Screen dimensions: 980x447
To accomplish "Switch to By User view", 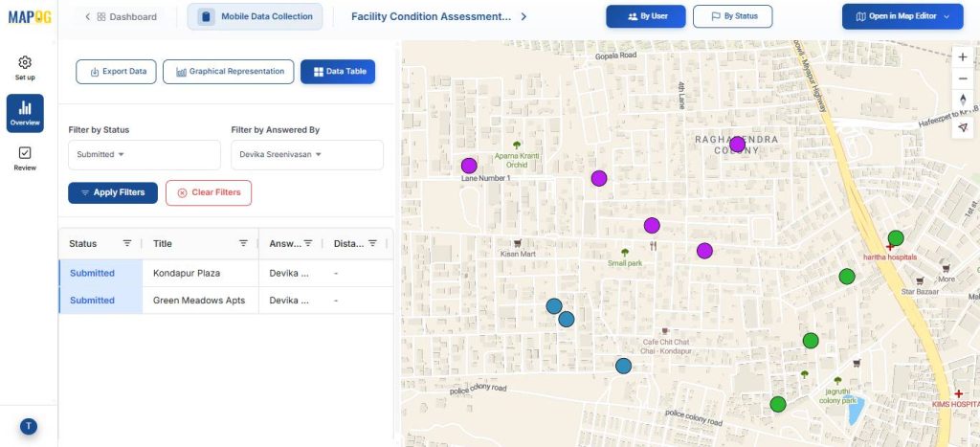I will point(645,16).
